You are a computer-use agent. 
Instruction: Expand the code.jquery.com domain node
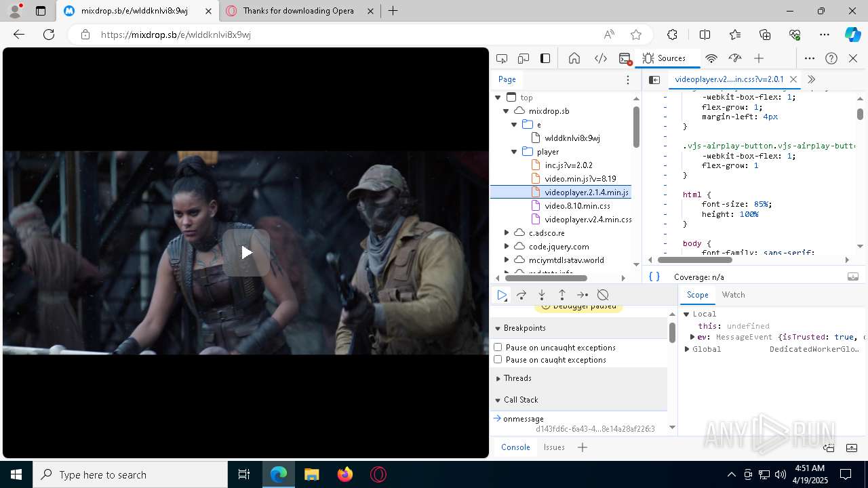[x=506, y=247]
